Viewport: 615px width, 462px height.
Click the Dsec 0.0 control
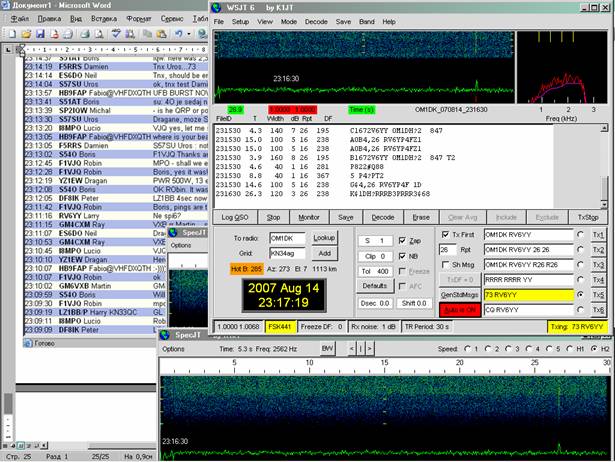[x=375, y=303]
